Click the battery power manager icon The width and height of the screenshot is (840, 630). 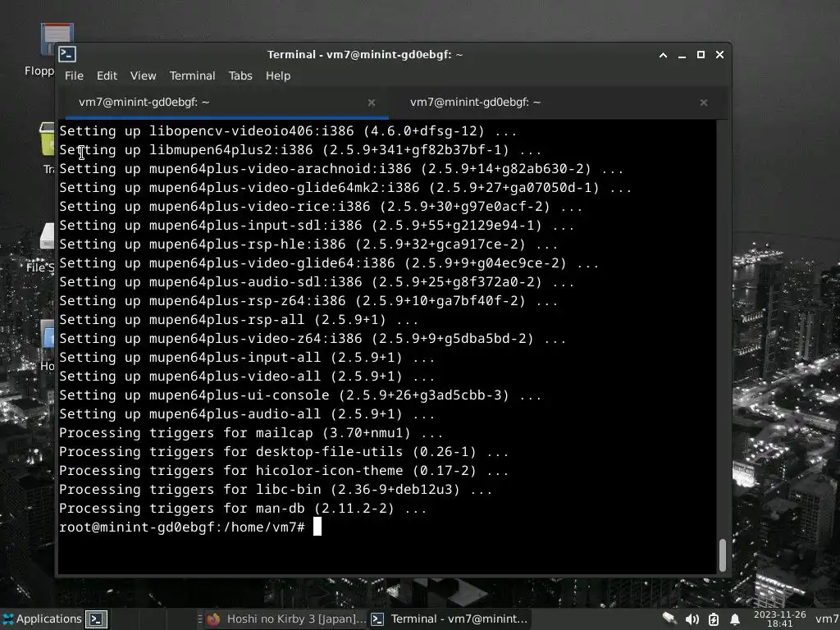point(714,619)
